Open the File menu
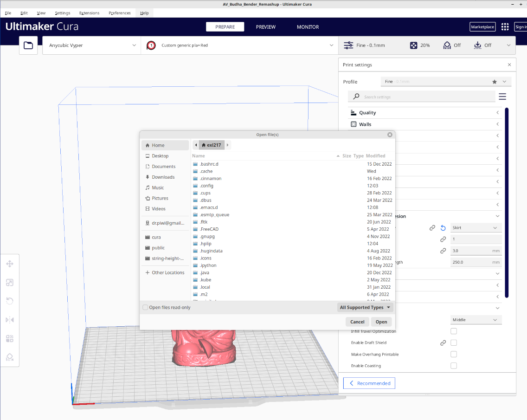This screenshot has width=527, height=420. [8, 13]
